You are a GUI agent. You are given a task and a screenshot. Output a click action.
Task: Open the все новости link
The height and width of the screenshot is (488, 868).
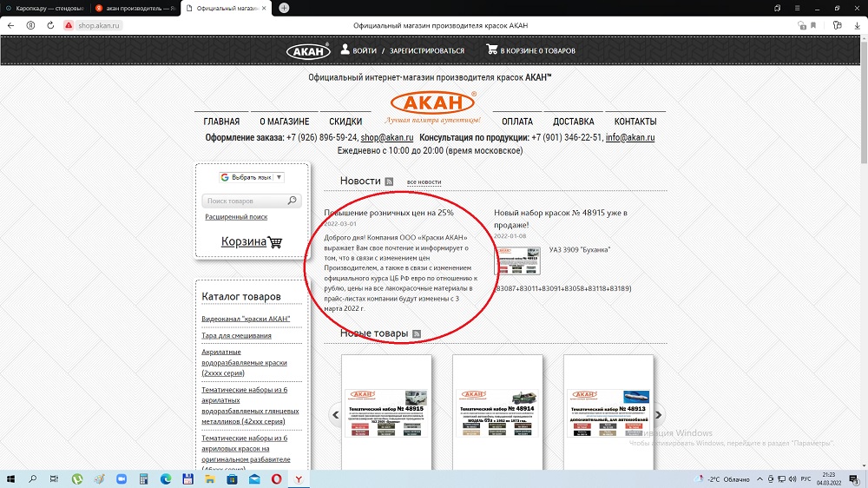click(424, 182)
